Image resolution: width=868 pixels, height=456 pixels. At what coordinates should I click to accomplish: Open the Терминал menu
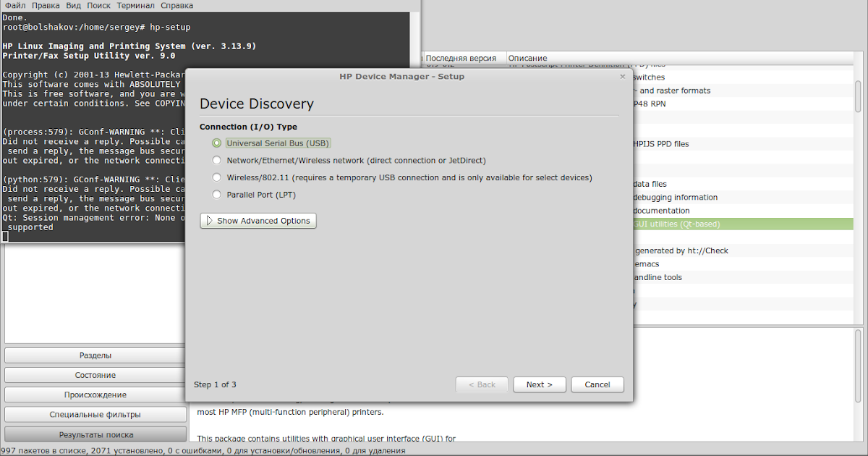click(x=135, y=5)
